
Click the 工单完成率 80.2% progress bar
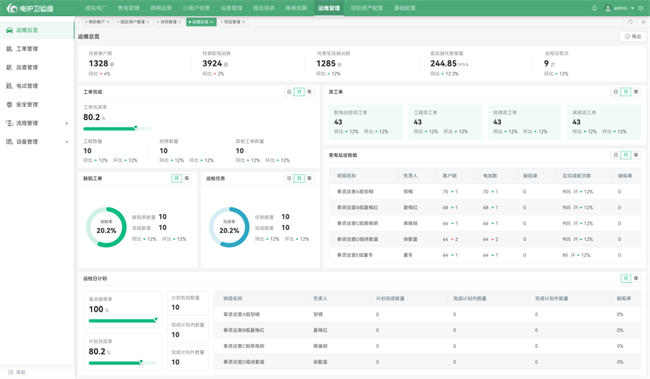117,129
